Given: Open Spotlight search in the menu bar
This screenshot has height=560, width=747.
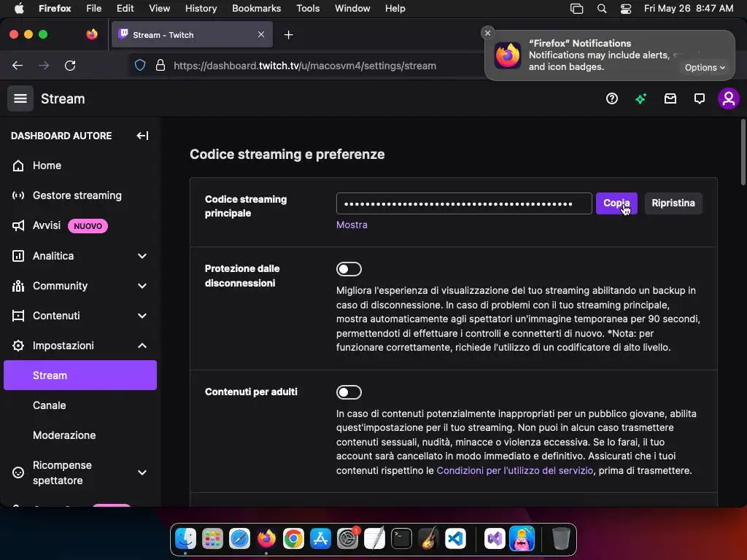Looking at the screenshot, I should pos(602,9).
